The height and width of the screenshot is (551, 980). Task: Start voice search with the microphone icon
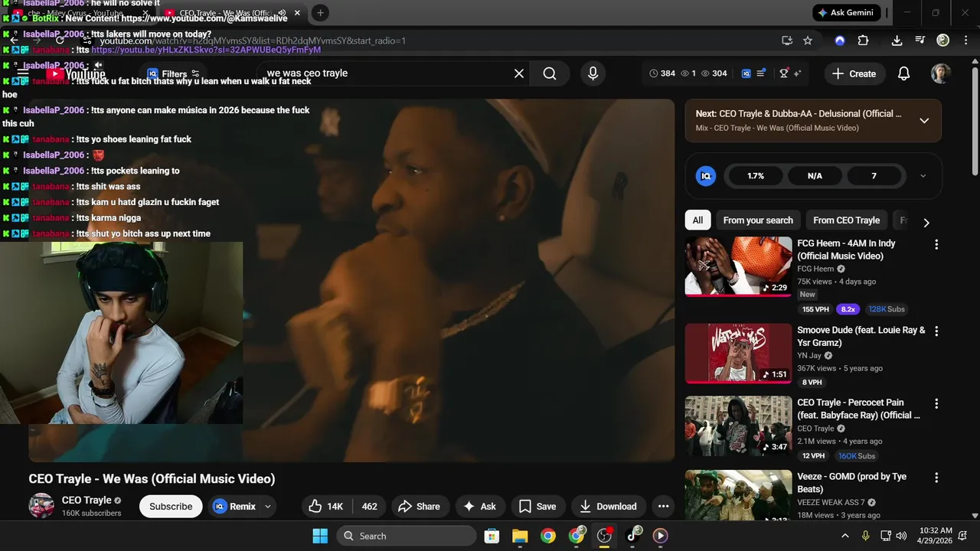coord(593,73)
